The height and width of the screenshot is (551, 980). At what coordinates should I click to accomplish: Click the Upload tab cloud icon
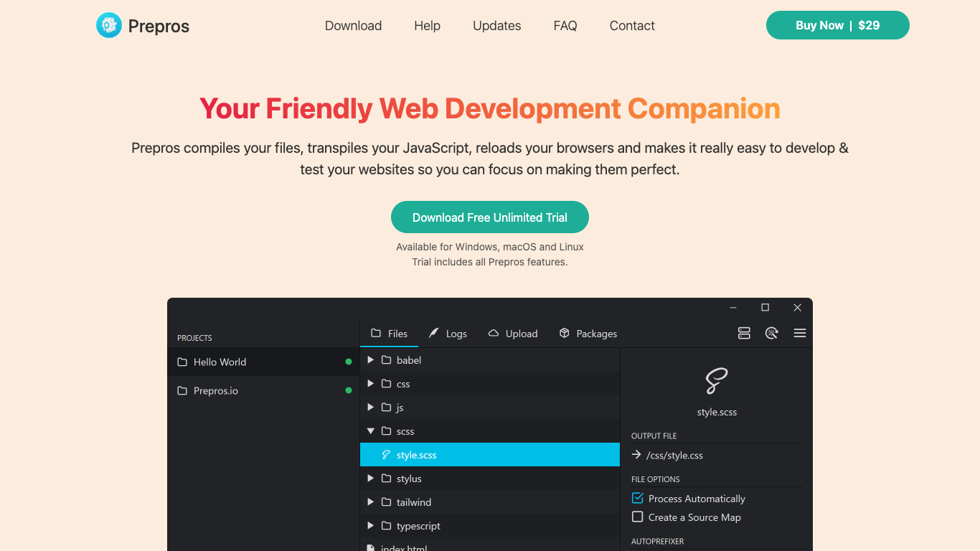[x=494, y=333]
